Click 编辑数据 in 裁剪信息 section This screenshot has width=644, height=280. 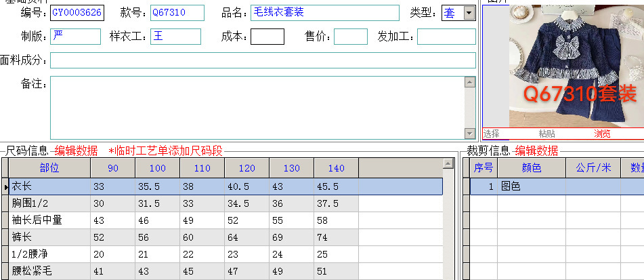pos(536,151)
